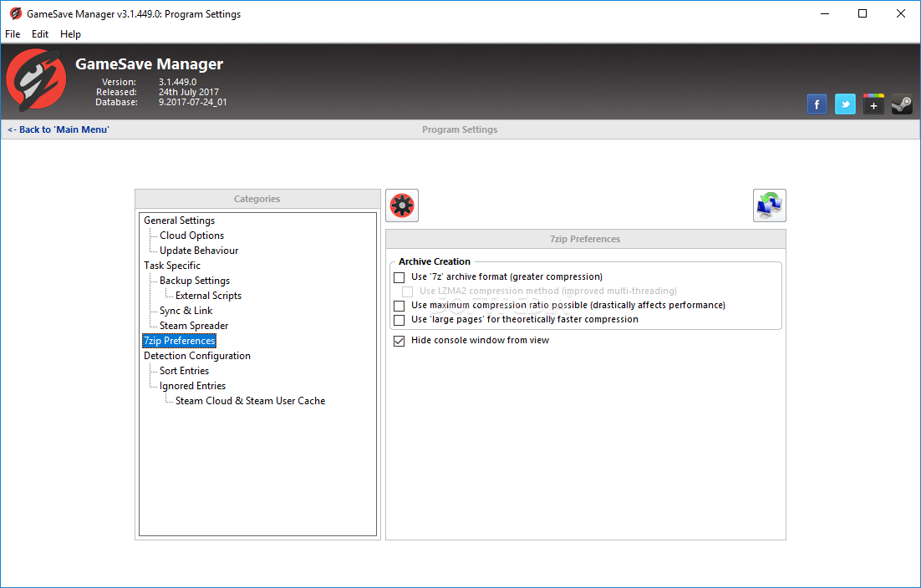This screenshot has height=588, width=921.
Task: Open the Steam group icon
Action: 902,104
